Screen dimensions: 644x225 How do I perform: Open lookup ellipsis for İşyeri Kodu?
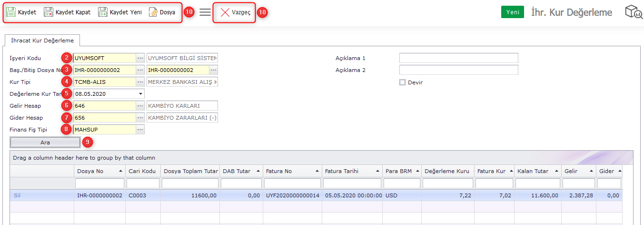tap(140, 58)
